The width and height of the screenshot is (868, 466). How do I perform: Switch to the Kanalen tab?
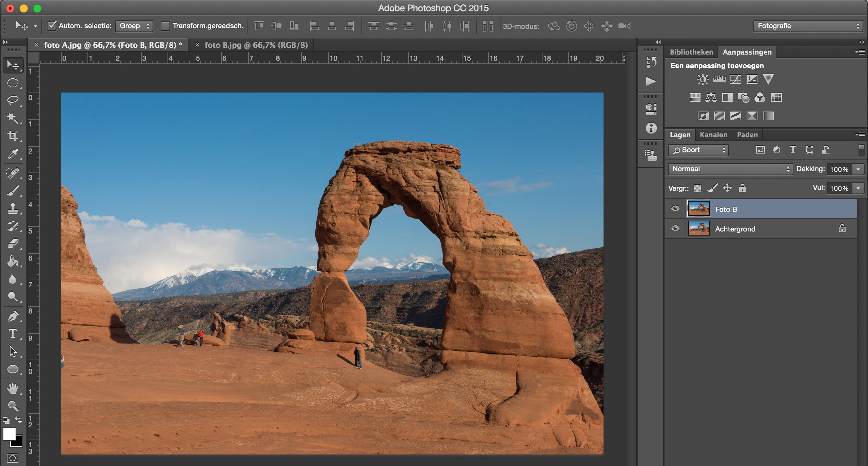click(713, 135)
